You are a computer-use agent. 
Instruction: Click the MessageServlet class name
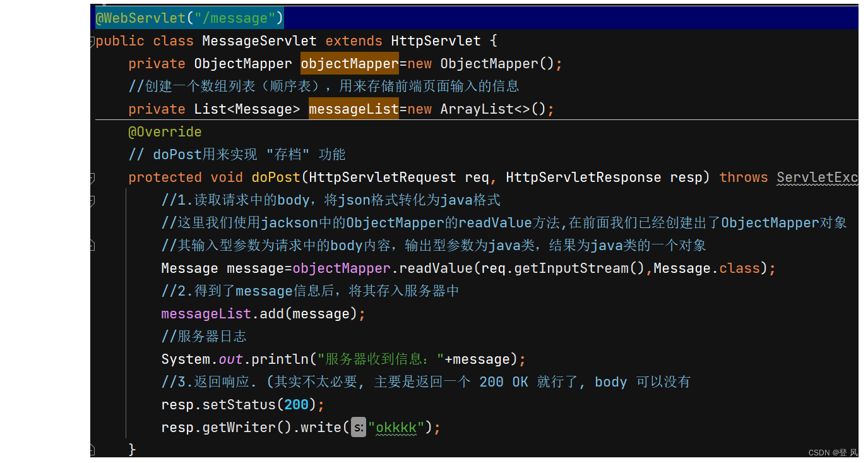click(259, 41)
